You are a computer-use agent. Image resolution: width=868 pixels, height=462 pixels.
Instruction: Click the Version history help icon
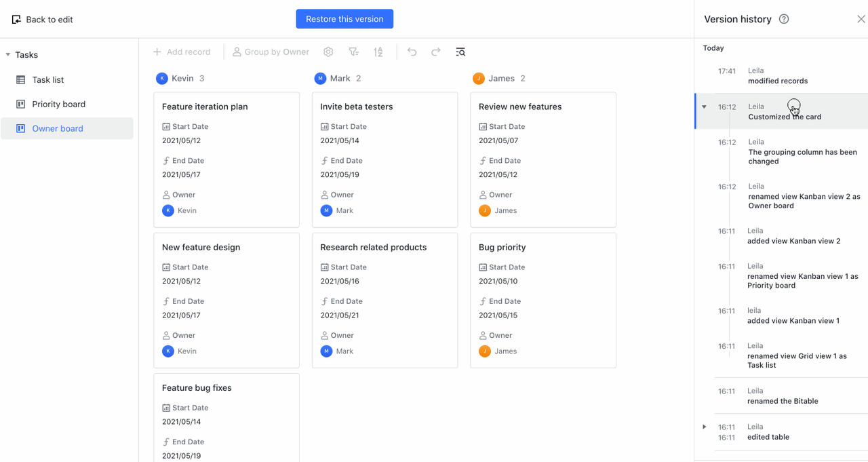coord(784,19)
